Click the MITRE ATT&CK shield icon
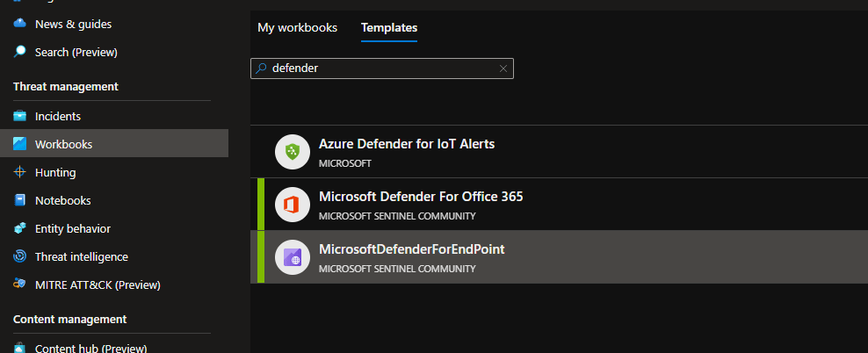The height and width of the screenshot is (353, 868). point(20,285)
